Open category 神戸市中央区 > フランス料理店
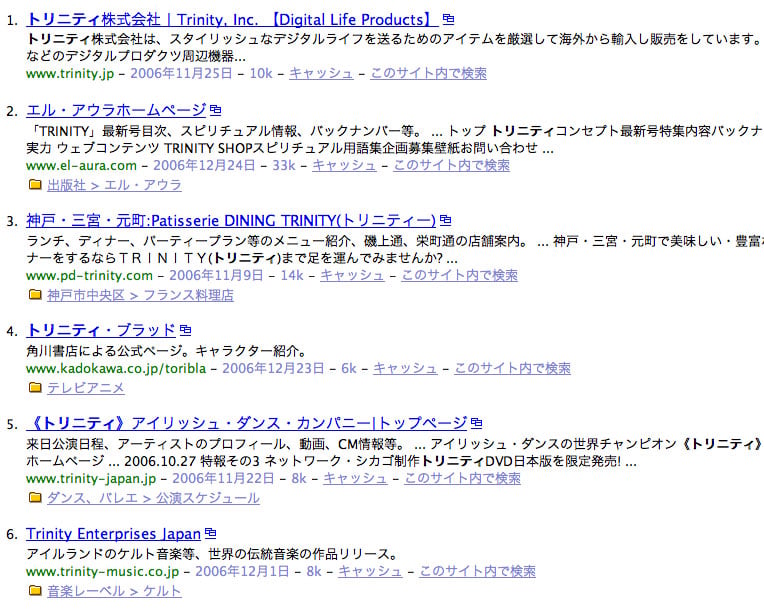764x609 pixels. (140, 296)
